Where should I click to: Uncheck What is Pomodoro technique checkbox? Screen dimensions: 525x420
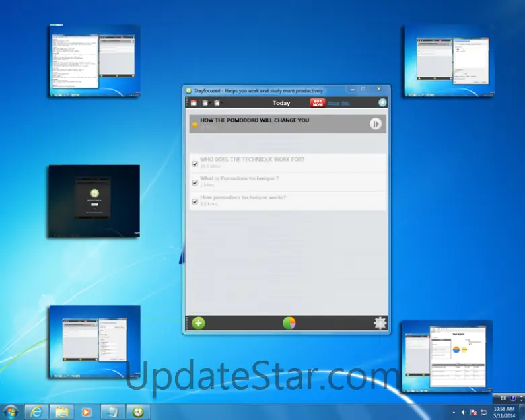tap(195, 182)
